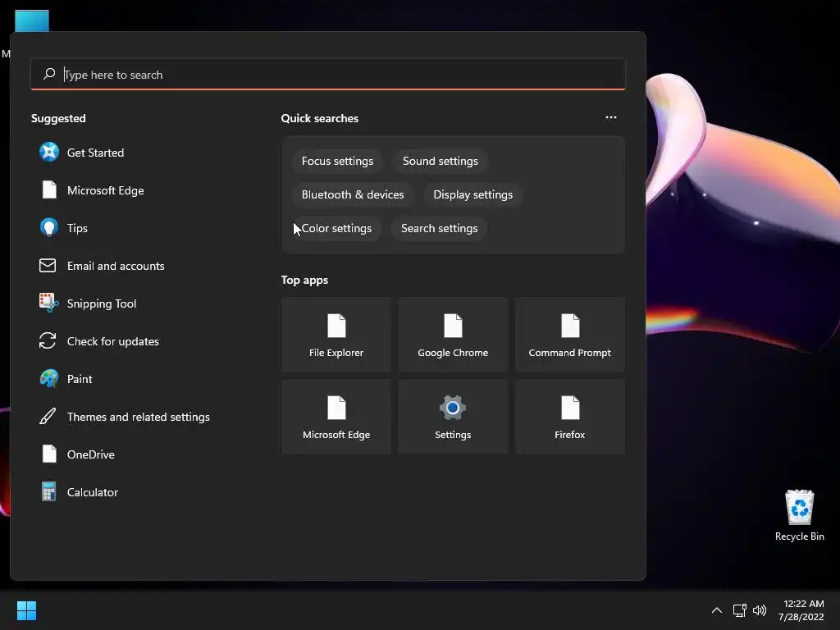Click Themes and related settings text
The height and width of the screenshot is (630, 840).
click(x=138, y=417)
